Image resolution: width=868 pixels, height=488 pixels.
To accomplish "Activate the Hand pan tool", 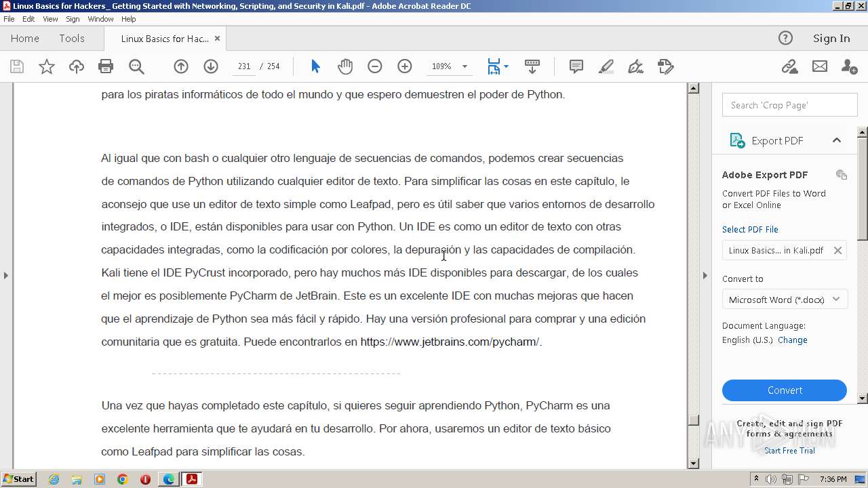I will click(345, 66).
